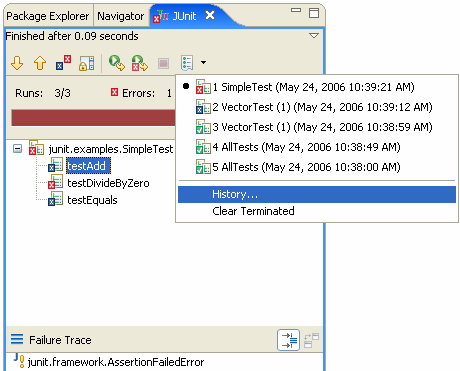This screenshot has width=460, height=371.
Task: Click the Errors red X icon
Action: click(x=114, y=92)
